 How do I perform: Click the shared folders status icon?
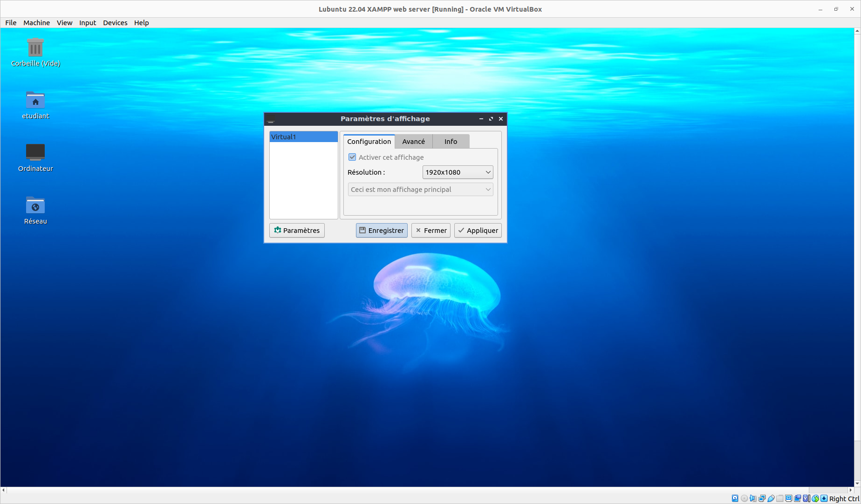point(779,498)
